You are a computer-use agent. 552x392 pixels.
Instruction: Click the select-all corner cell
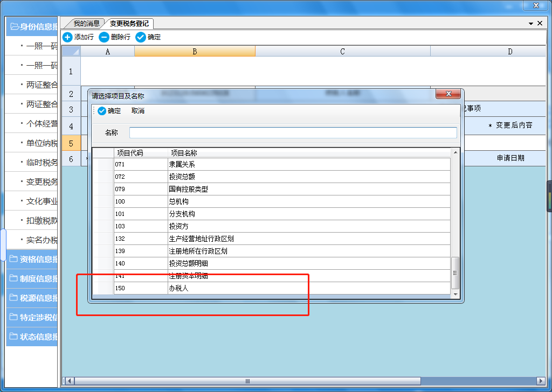click(71, 51)
